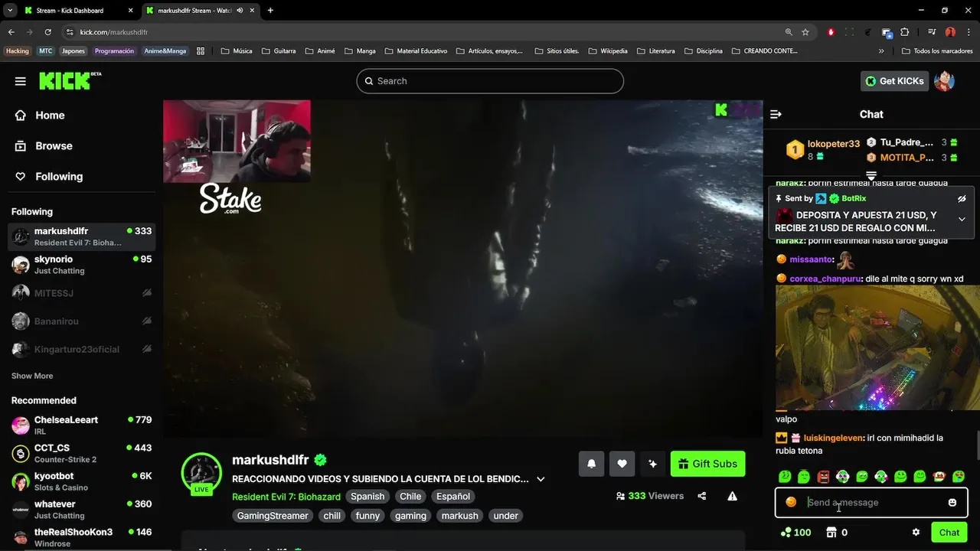Open Bananirou channel in sidebar
This screenshot has width=980, height=551.
pyautogui.click(x=82, y=321)
